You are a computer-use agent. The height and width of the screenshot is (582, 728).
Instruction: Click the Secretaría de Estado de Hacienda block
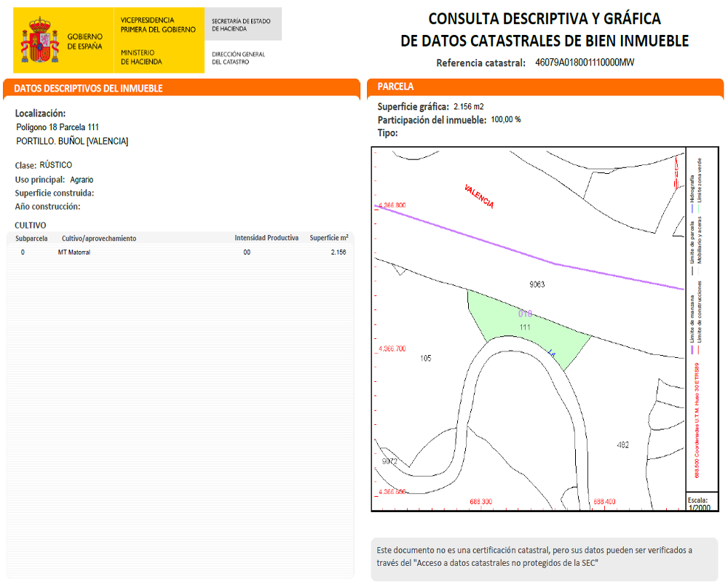[242, 25]
